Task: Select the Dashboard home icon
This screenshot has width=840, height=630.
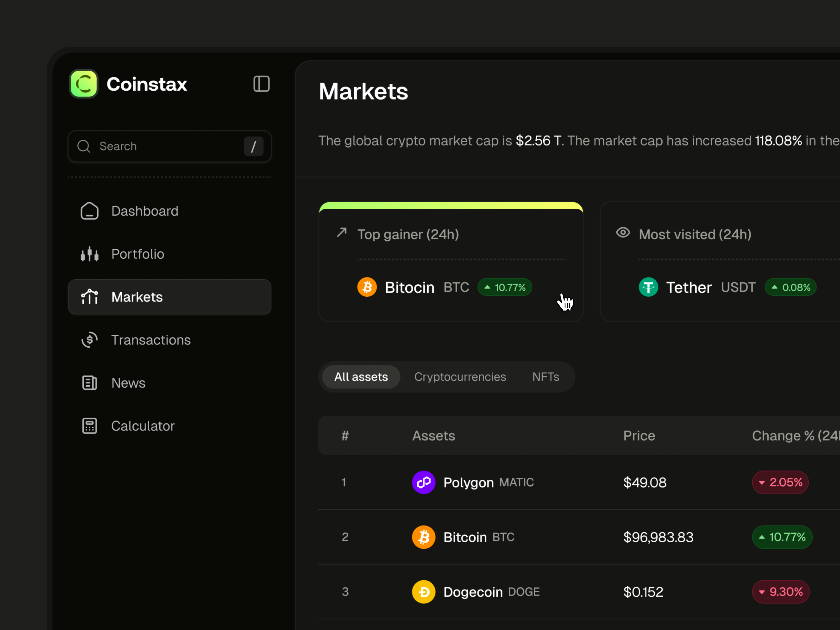Action: click(90, 211)
